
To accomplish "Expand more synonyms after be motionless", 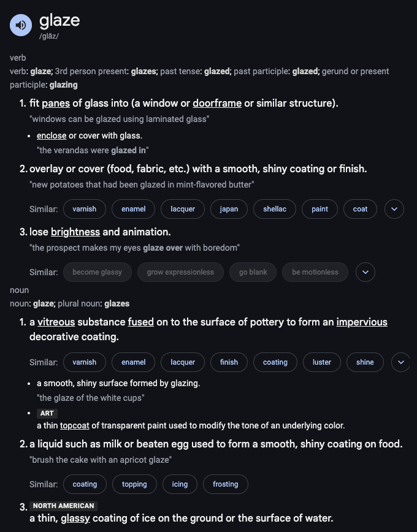I will coord(365,272).
